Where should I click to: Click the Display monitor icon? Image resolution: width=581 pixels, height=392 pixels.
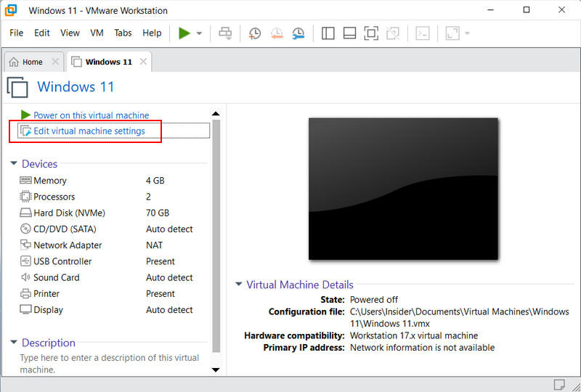pos(25,309)
